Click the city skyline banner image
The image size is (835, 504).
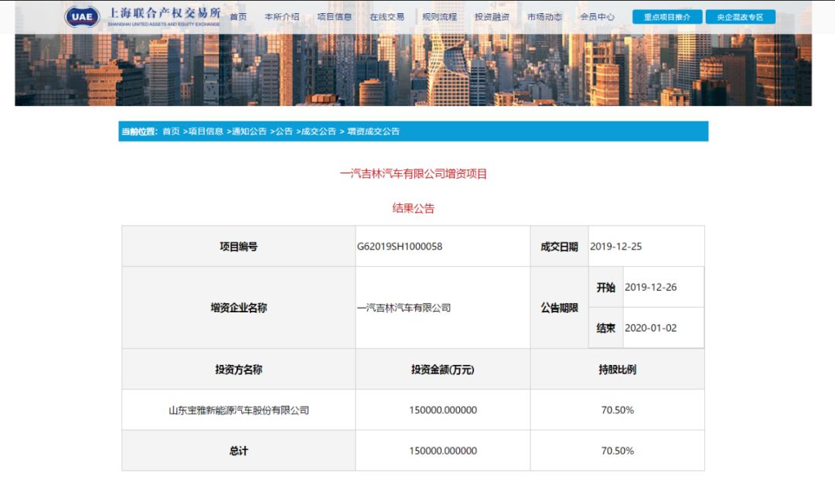coord(413,70)
